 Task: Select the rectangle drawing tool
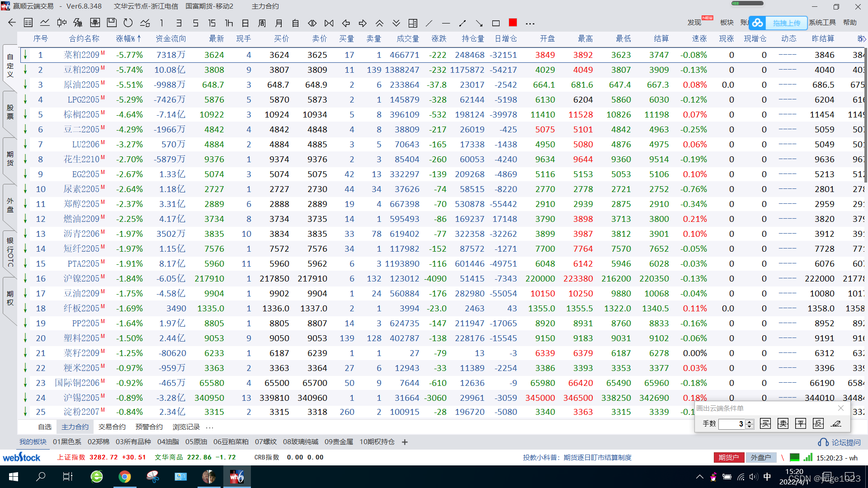click(496, 23)
